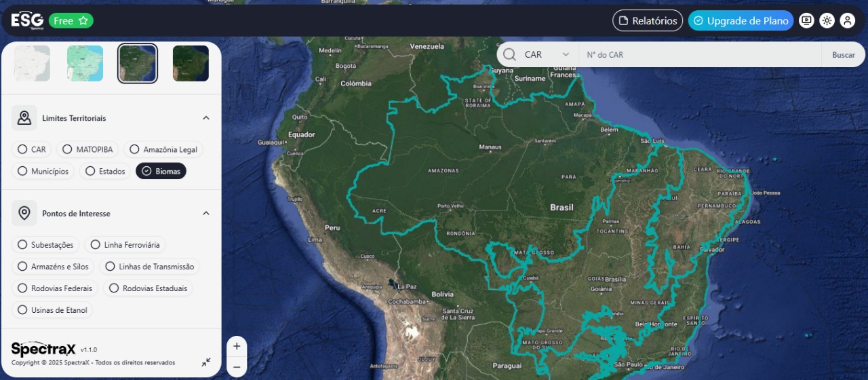
Task: Enable the Municípios layer
Action: click(x=43, y=171)
